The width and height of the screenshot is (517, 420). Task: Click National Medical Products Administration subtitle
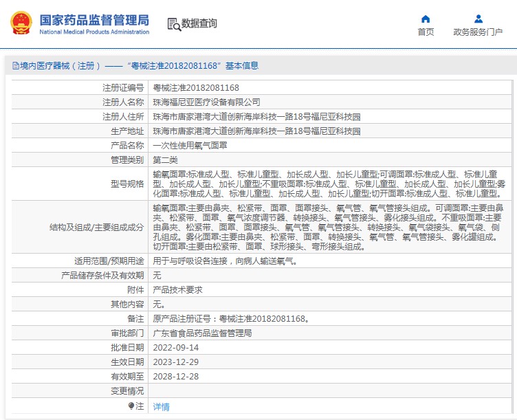pos(94,32)
